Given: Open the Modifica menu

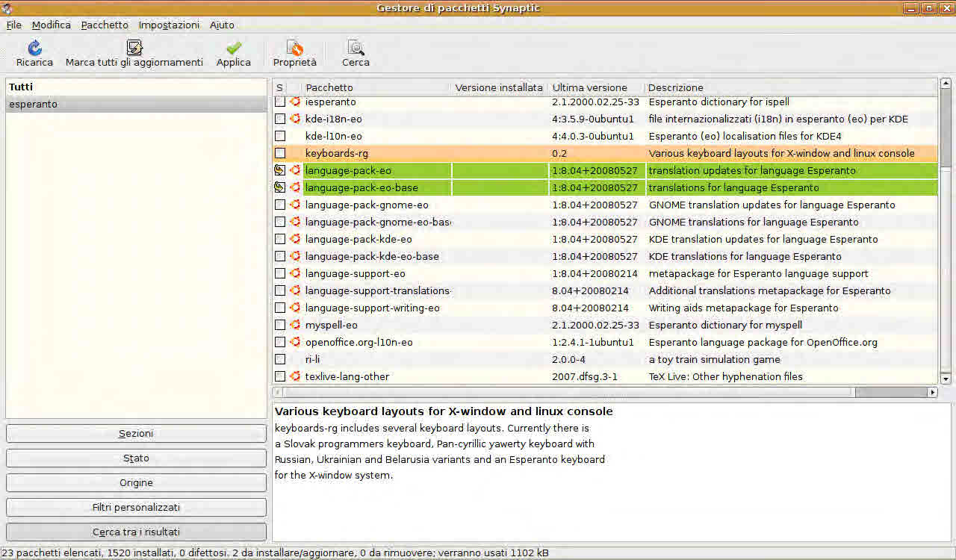Looking at the screenshot, I should coord(52,25).
